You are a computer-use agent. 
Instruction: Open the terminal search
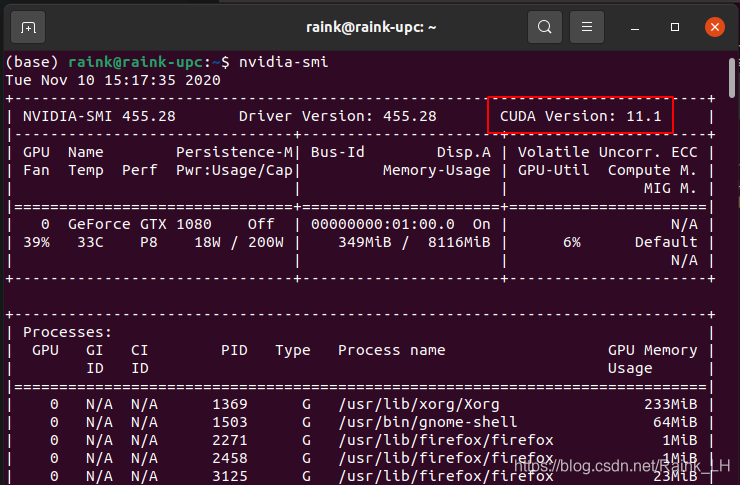545,27
